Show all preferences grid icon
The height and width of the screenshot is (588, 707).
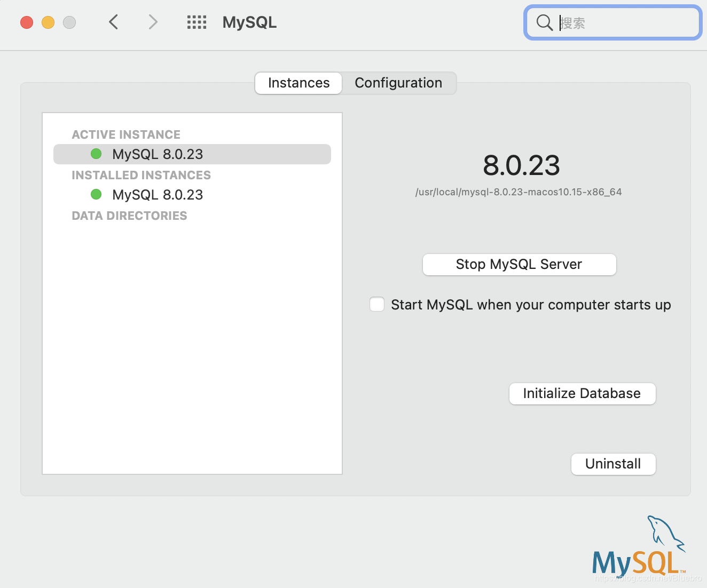click(x=197, y=22)
